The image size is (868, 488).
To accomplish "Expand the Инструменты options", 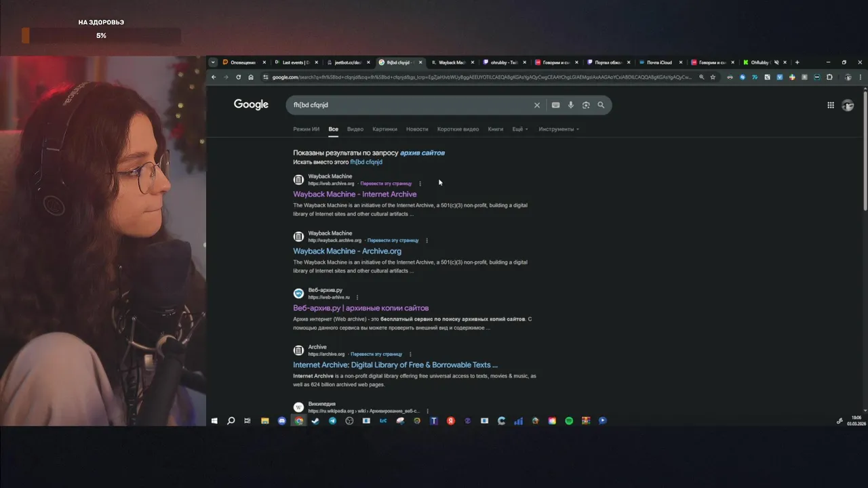I will tap(559, 129).
